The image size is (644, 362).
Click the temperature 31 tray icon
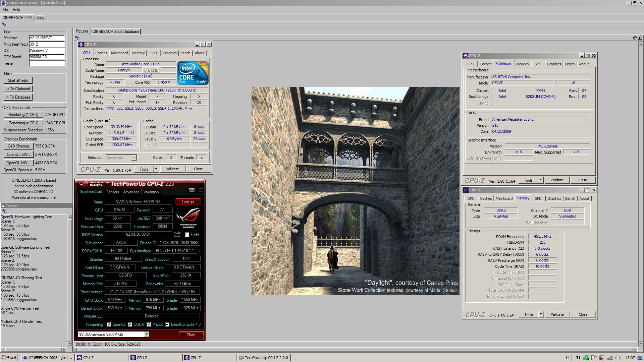578,358
